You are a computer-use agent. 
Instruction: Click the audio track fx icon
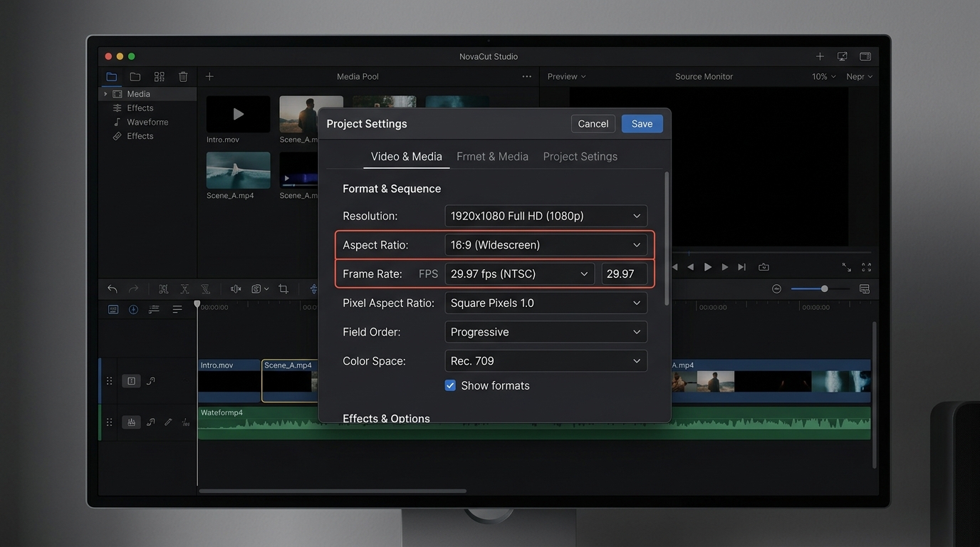pyautogui.click(x=185, y=422)
